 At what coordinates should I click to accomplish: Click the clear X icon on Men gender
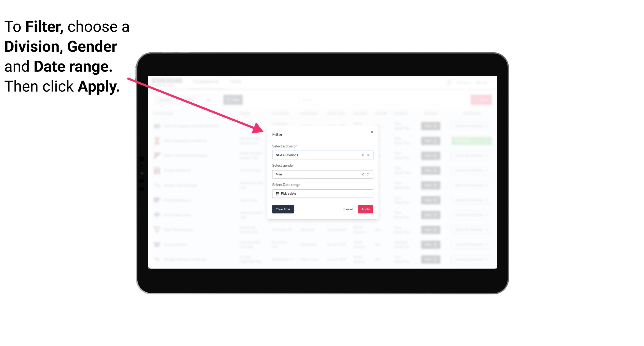click(363, 174)
